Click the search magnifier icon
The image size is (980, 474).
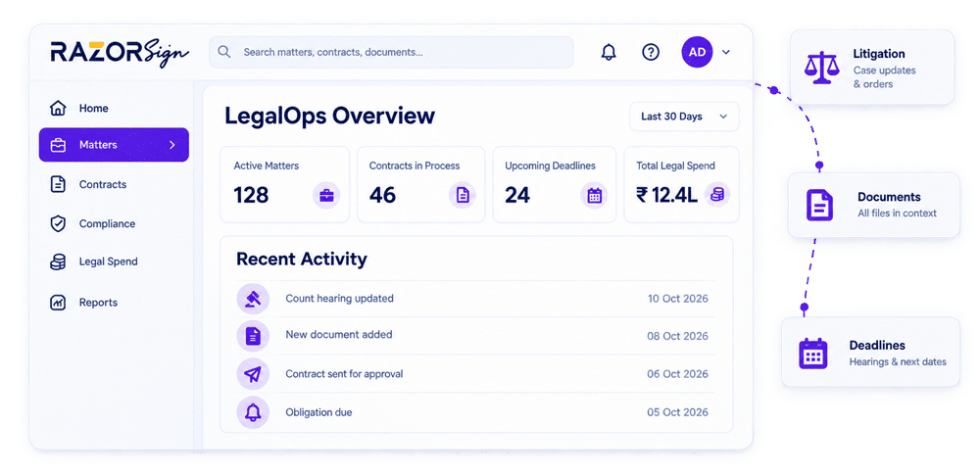pyautogui.click(x=224, y=52)
